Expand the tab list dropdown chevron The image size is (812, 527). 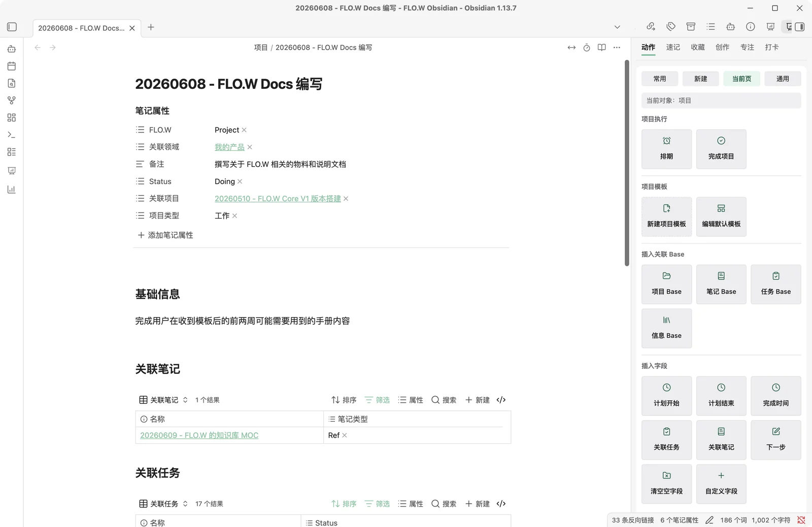pyautogui.click(x=617, y=27)
